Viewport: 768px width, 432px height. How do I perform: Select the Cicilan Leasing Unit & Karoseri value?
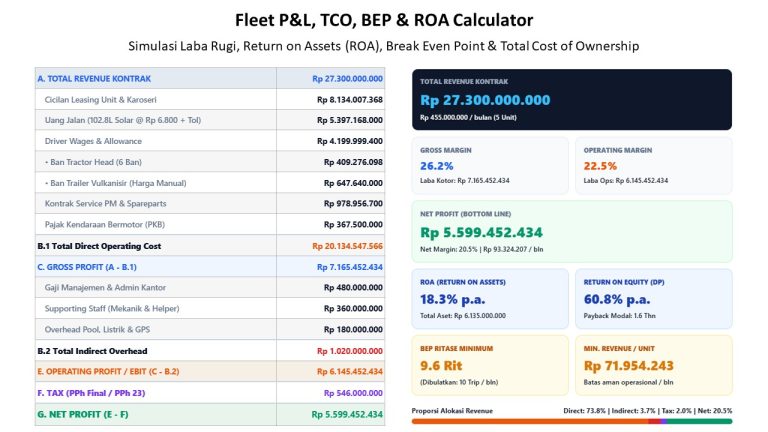tap(350, 99)
